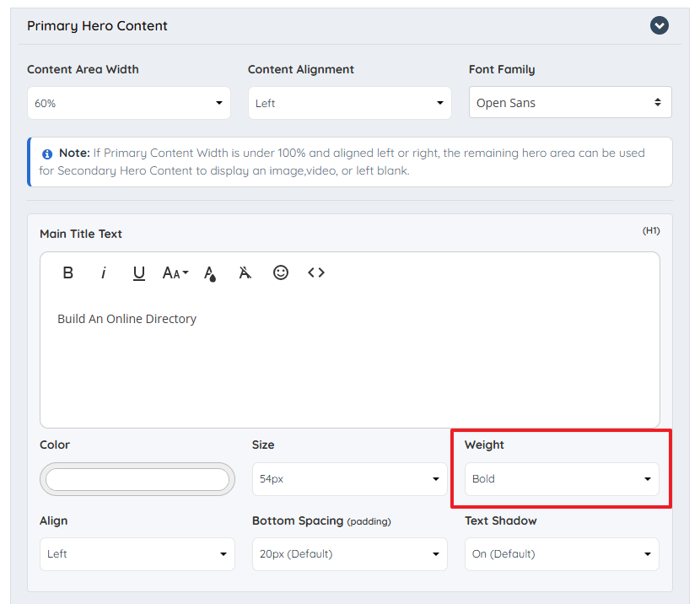700x604 pixels.
Task: Open the emoji picker
Action: [280, 272]
